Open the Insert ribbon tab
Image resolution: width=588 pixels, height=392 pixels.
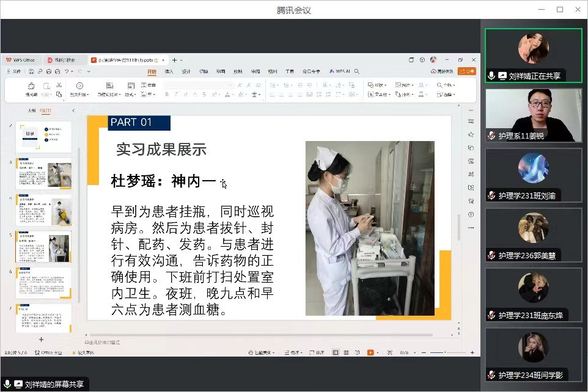[169, 71]
